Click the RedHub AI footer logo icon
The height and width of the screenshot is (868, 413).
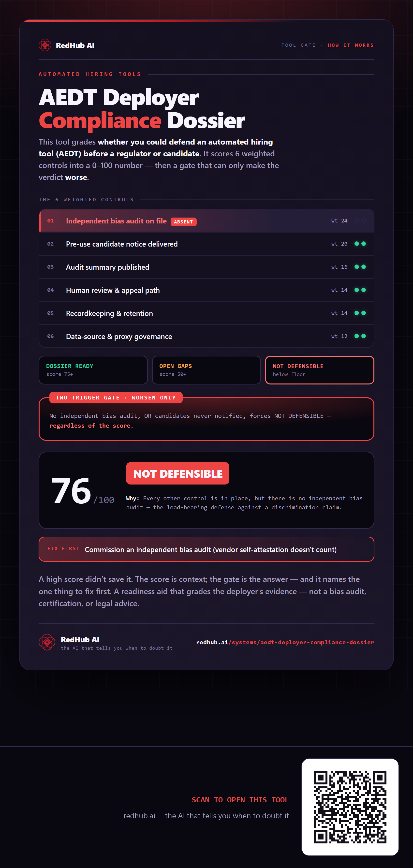tap(47, 642)
